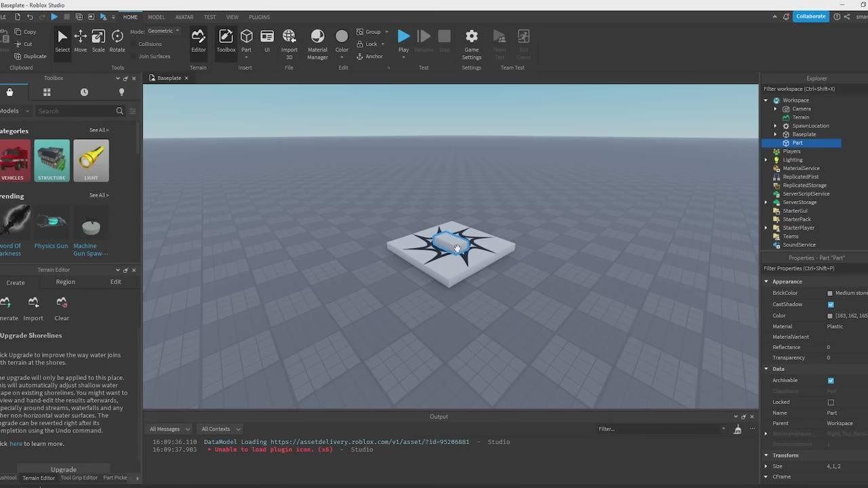
Task: Switch to TEST ribbon tab
Action: (x=210, y=17)
